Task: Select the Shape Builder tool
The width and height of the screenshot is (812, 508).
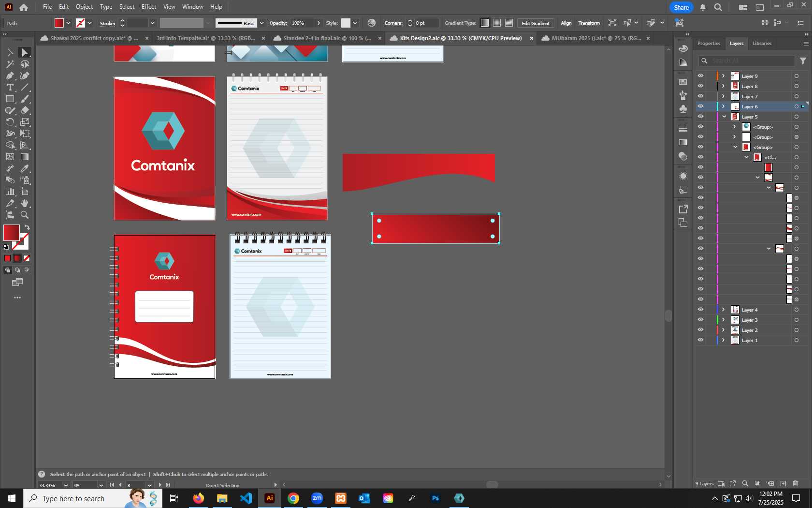Action: click(10, 145)
